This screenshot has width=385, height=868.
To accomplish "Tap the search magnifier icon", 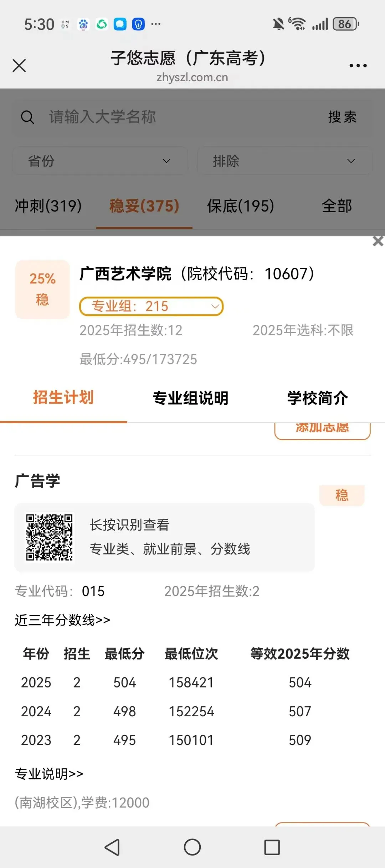I will [x=28, y=117].
